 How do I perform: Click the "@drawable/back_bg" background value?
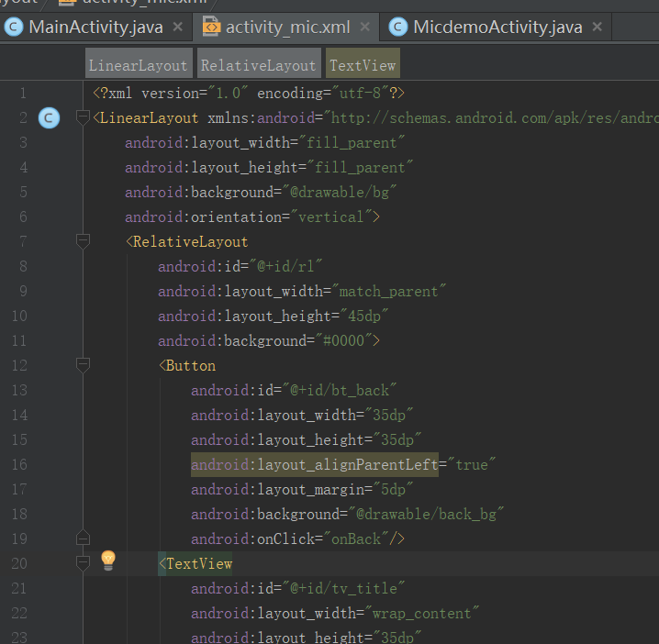426,515
